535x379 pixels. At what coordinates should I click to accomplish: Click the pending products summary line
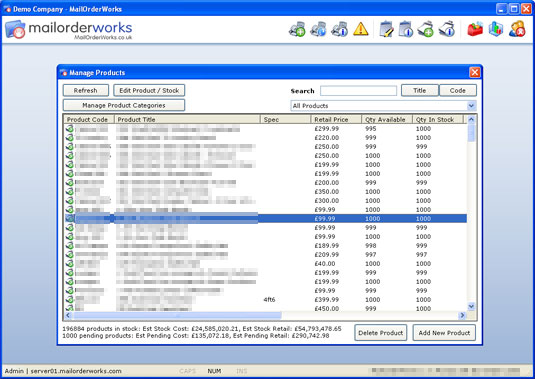coord(196,336)
